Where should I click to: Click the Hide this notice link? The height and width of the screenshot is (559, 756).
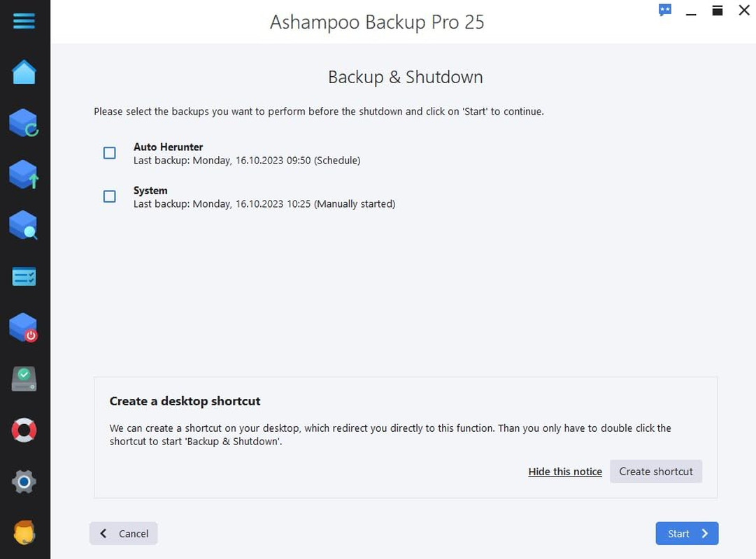[x=565, y=472]
